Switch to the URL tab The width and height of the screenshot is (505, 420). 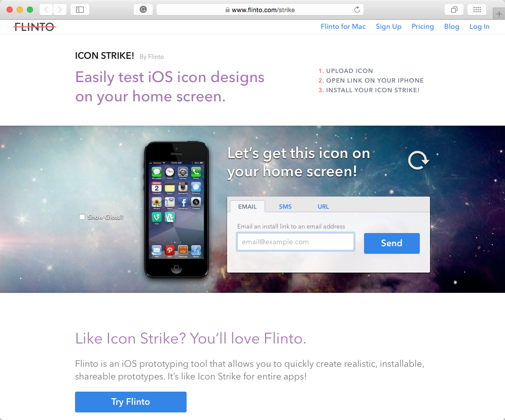point(323,207)
